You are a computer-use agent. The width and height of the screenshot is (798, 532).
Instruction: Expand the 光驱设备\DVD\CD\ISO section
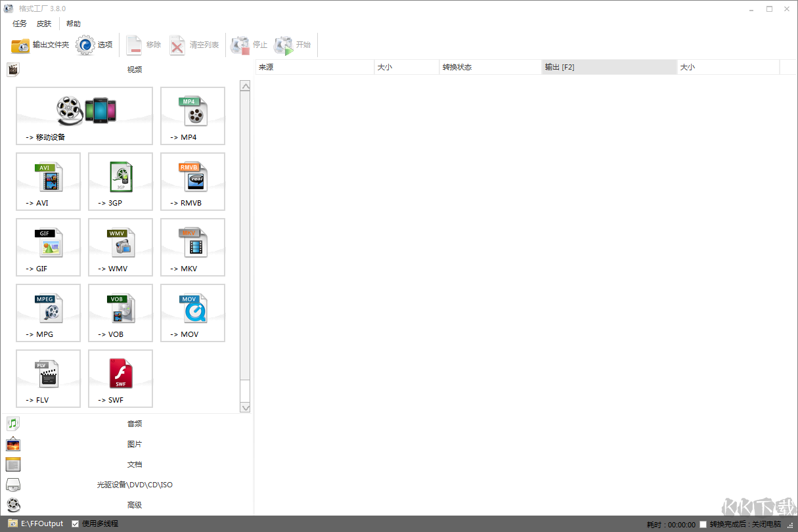[x=134, y=485]
